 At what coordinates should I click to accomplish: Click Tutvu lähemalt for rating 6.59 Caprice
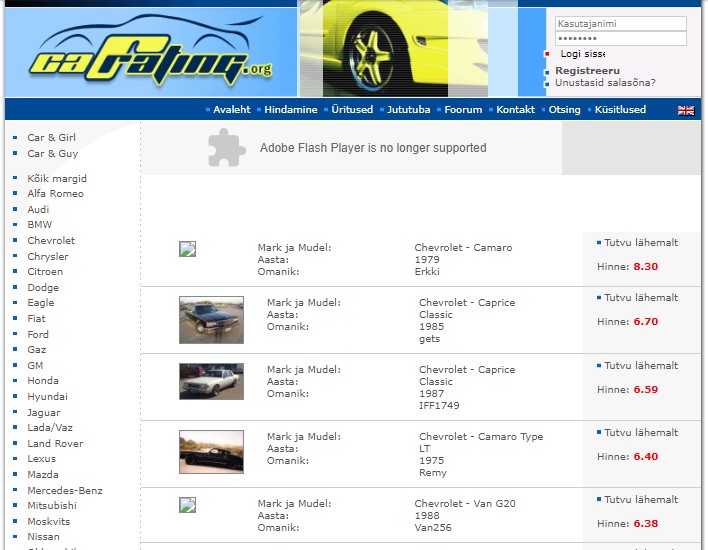click(x=641, y=366)
